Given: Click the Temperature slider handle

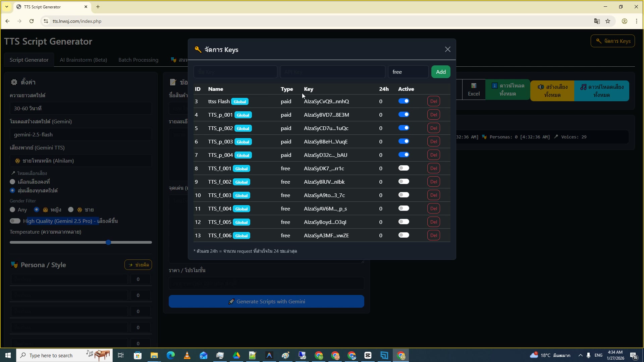Looking at the screenshot, I should point(108,242).
